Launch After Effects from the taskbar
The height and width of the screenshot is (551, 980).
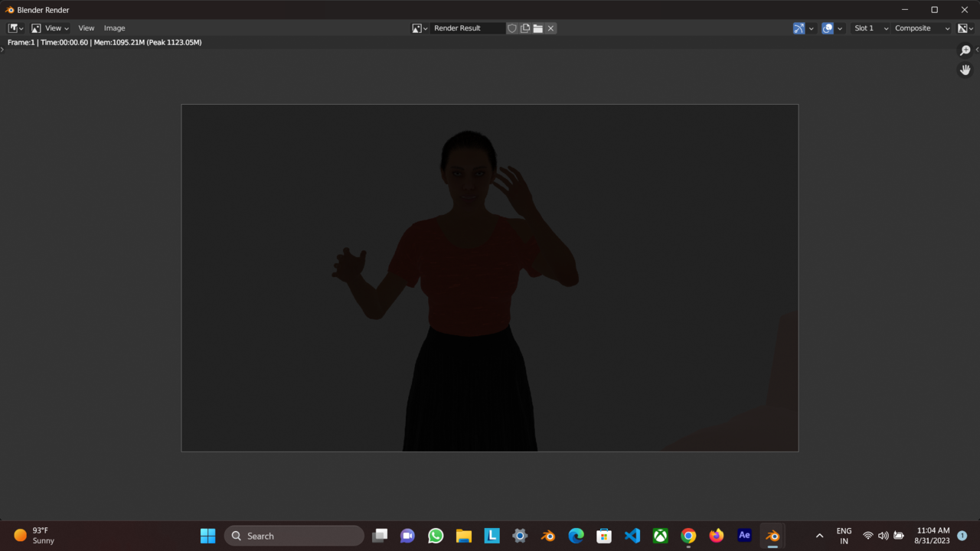coord(743,536)
